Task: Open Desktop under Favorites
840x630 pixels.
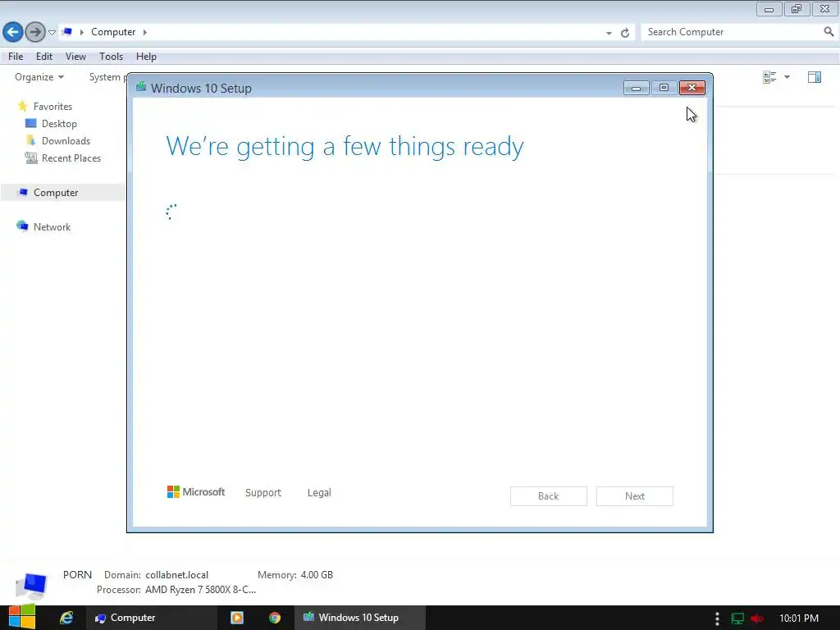Action: 59,124
